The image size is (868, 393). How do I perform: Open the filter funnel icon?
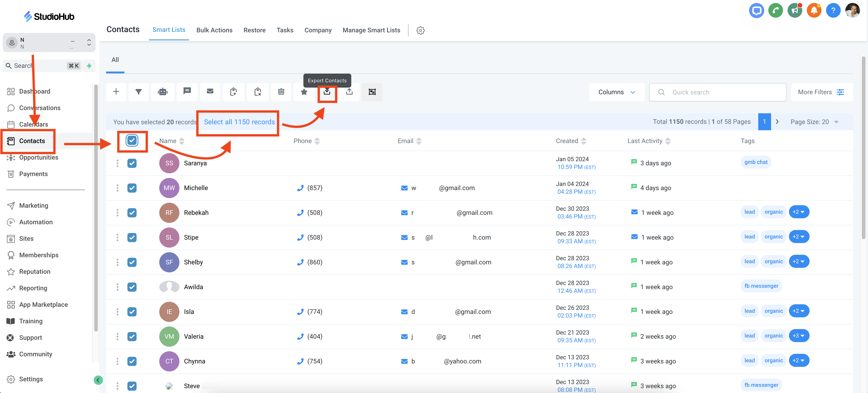tap(138, 92)
